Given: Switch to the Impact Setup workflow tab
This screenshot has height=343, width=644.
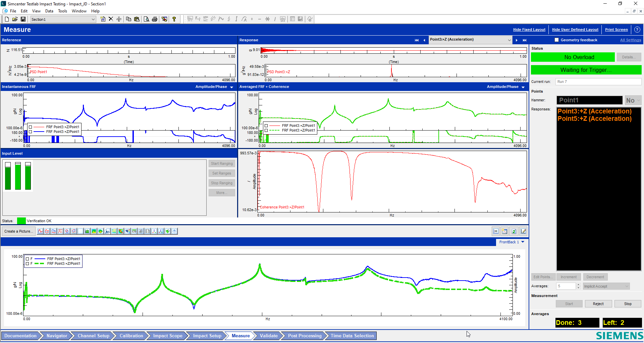Looking at the screenshot, I should point(207,336).
